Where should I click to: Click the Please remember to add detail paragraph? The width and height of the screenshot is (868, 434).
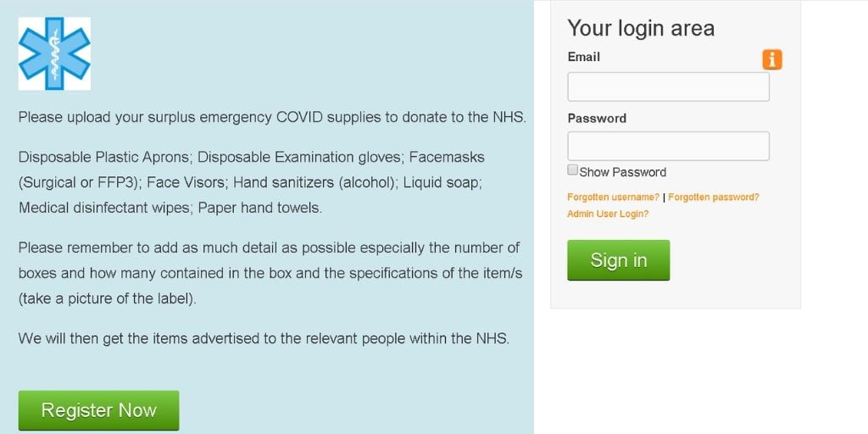point(270,274)
